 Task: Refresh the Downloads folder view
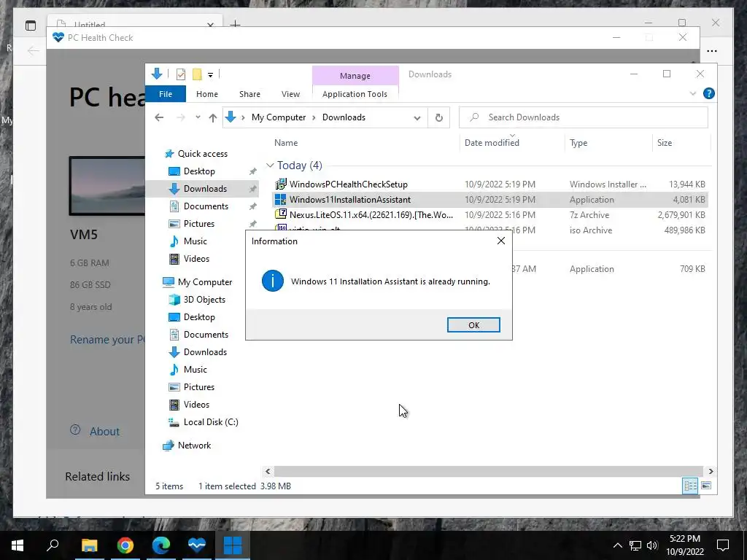(x=438, y=117)
